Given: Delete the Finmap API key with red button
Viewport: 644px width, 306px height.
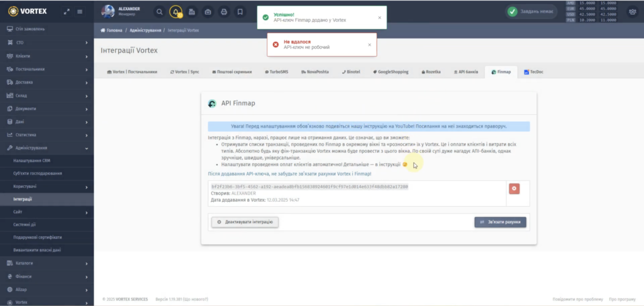Looking at the screenshot, I should [514, 189].
